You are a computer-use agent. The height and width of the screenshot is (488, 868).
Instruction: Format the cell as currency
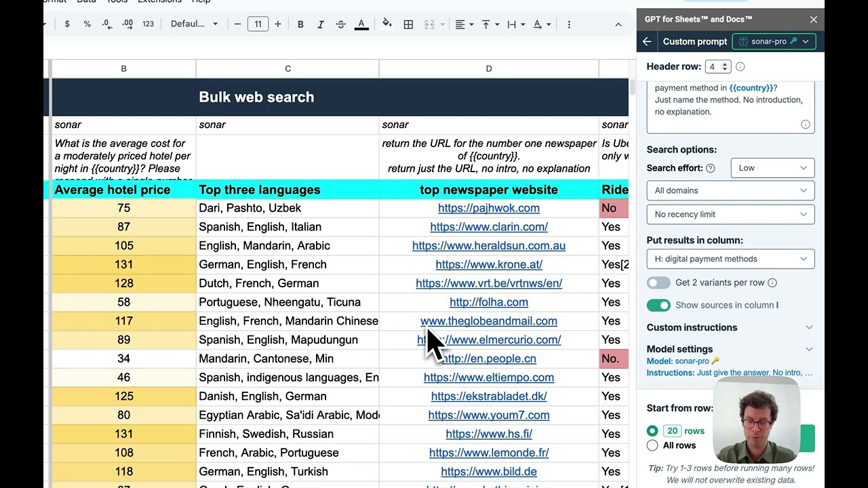[67, 24]
